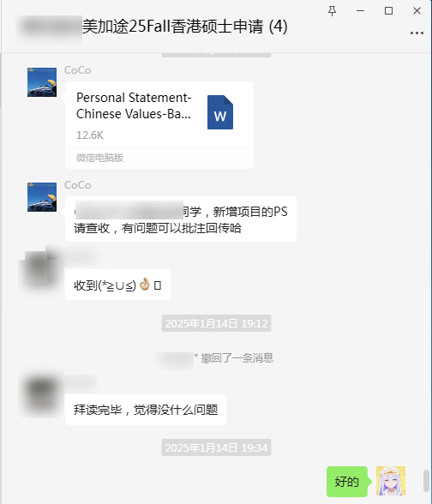
Task: Open Personal Statement-Chinese Values file
Action: click(159, 125)
